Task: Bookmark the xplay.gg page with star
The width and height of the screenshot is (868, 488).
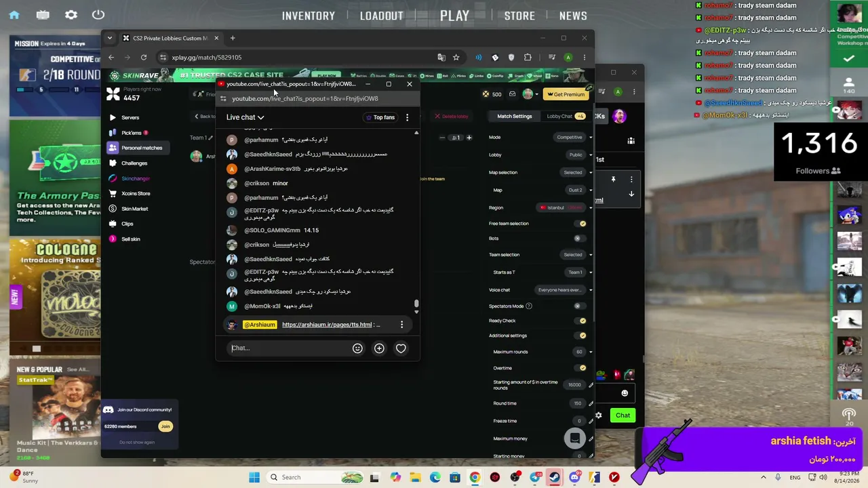Action: [456, 58]
